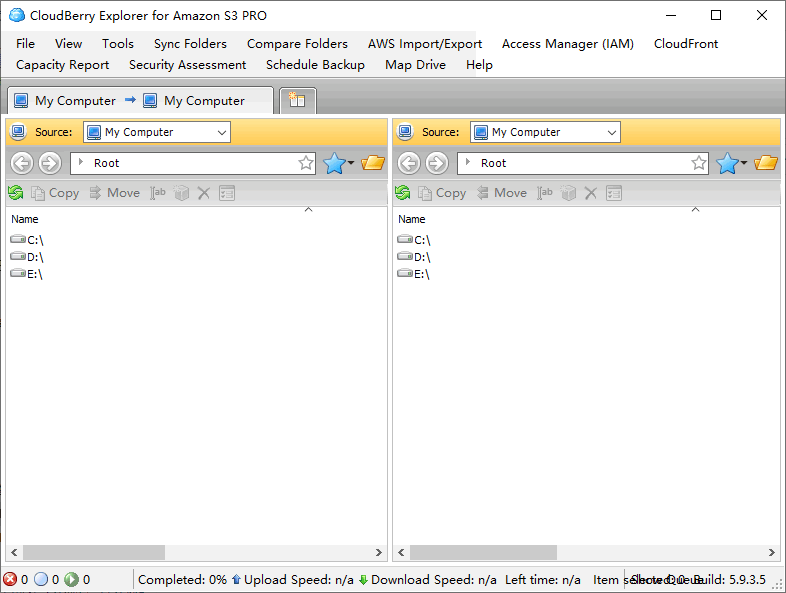Click Move button in right pane toolbar

point(501,193)
